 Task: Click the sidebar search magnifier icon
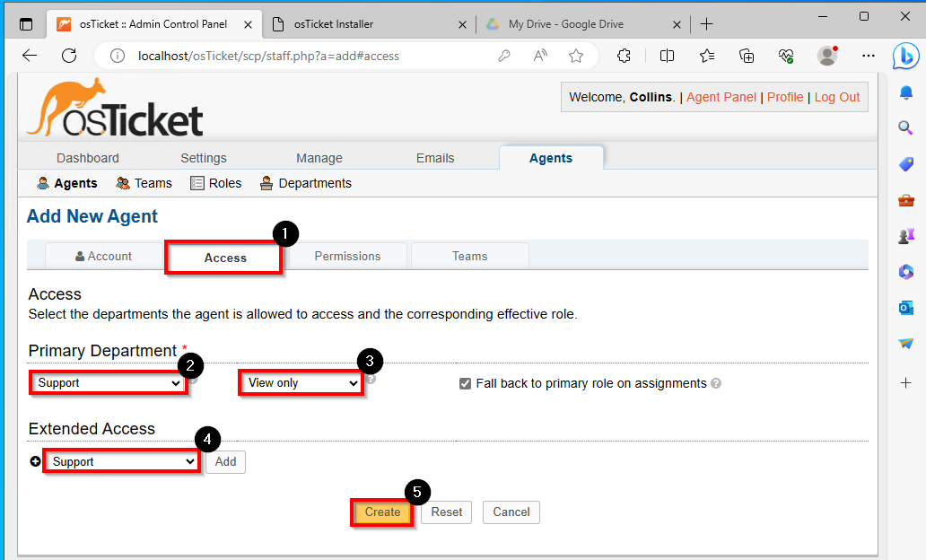pos(905,127)
